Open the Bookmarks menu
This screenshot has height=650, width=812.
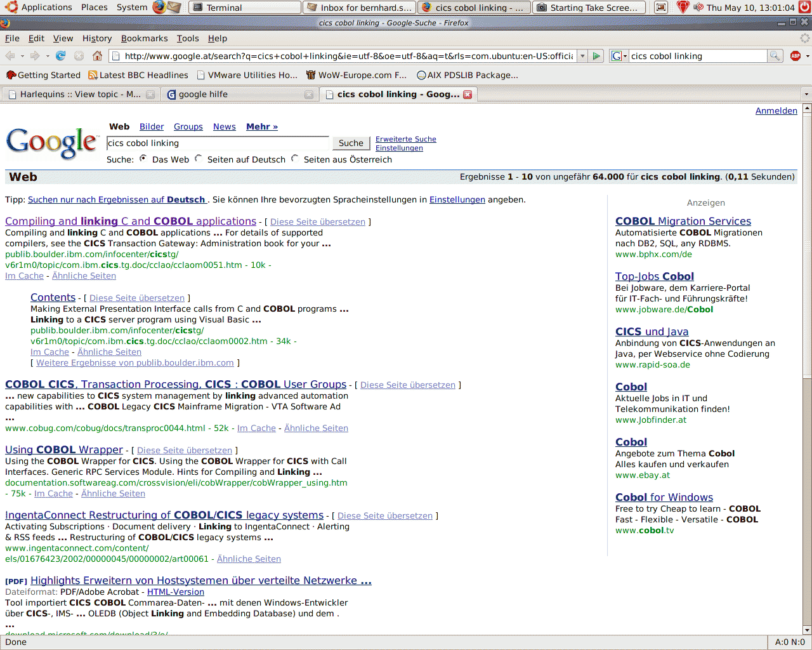pyautogui.click(x=145, y=38)
